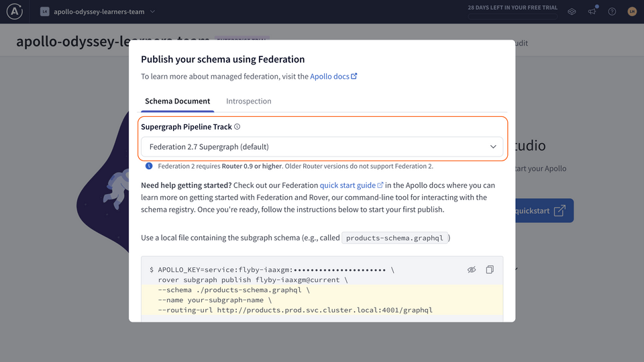Click the free trial progress bar
The image size is (644, 362).
(513, 16)
